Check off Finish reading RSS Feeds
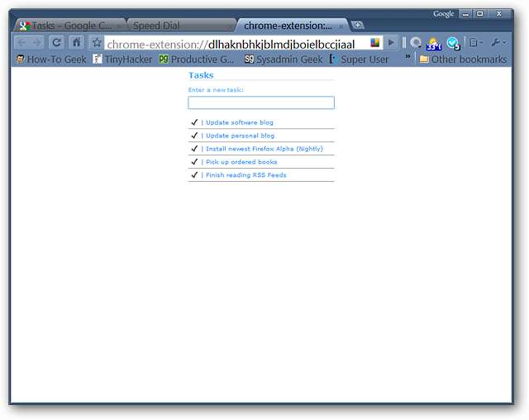This screenshot has width=529, height=420. (x=194, y=174)
